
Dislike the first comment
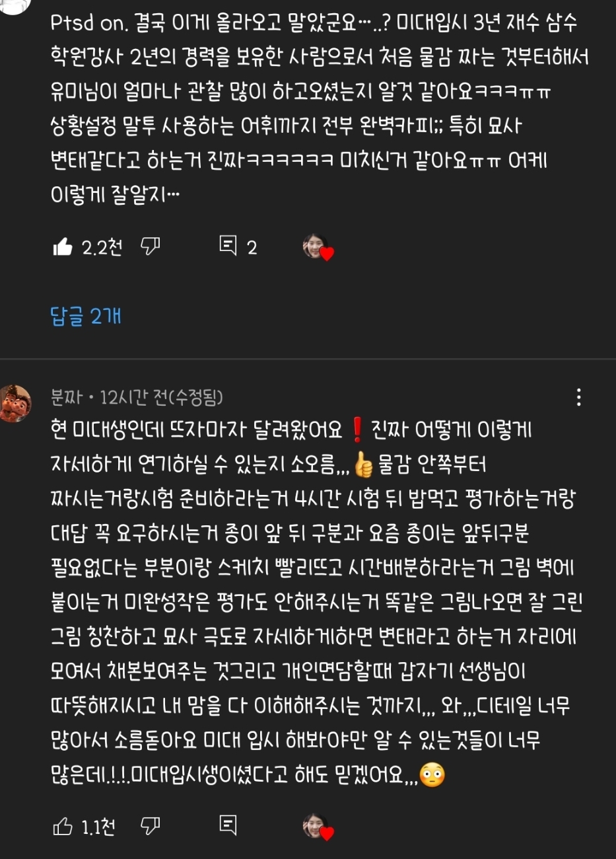[x=151, y=247]
